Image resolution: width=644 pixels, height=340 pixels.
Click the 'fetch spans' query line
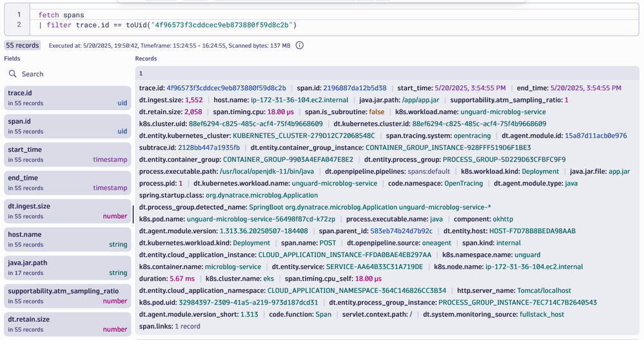pyautogui.click(x=61, y=15)
